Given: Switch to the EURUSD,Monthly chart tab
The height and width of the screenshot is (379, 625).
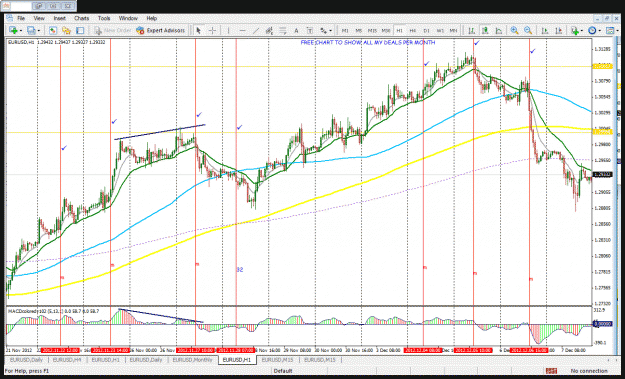Looking at the screenshot, I should (x=193, y=360).
